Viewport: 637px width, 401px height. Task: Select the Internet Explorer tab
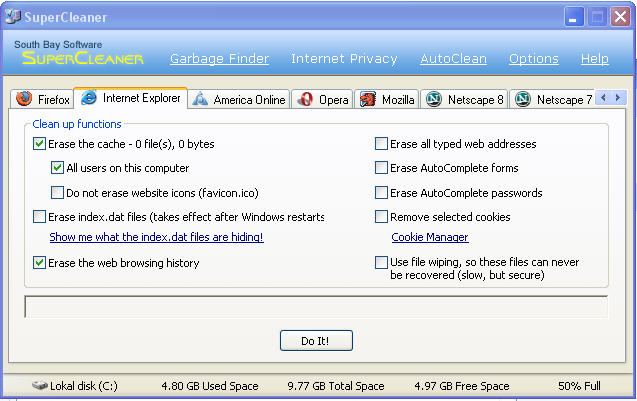point(130,98)
